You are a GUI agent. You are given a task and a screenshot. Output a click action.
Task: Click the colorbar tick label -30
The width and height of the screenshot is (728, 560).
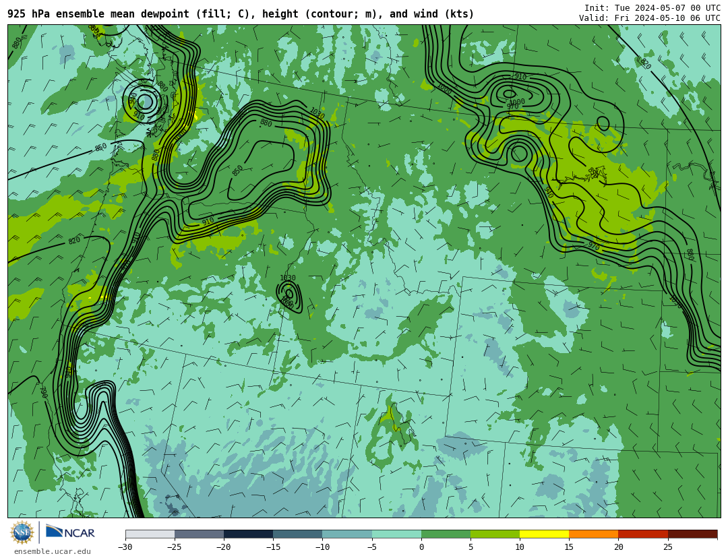(x=125, y=547)
